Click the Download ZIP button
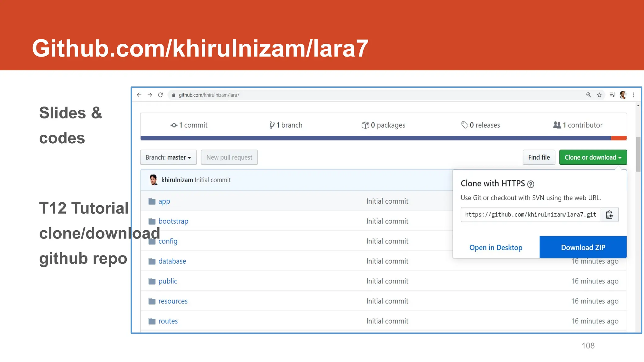644x362 pixels. [x=583, y=247]
